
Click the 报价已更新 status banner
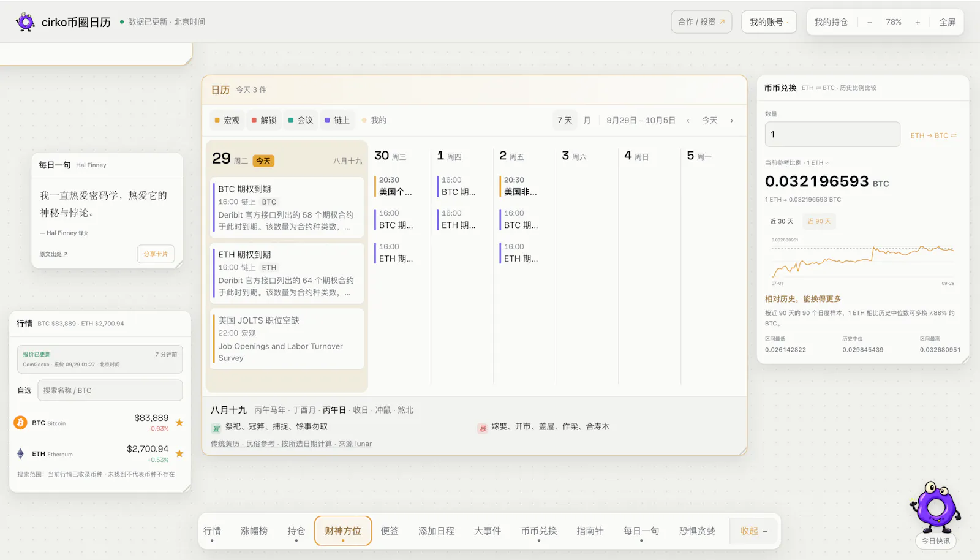pyautogui.click(x=100, y=359)
